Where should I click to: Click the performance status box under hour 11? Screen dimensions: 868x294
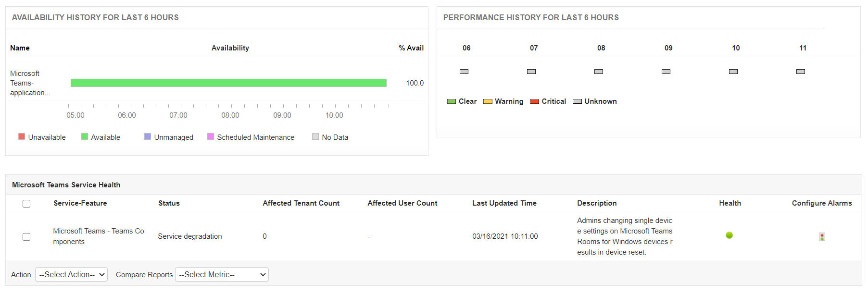coord(800,71)
